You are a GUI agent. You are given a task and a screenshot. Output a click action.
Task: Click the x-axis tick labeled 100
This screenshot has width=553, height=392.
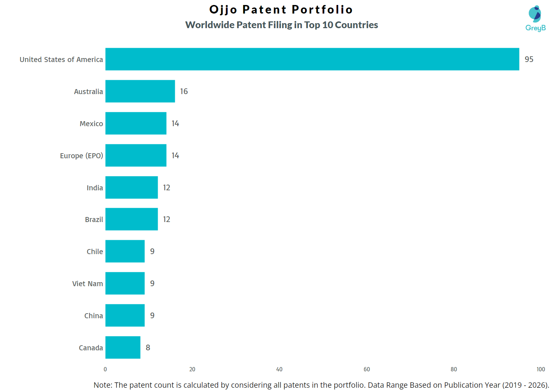541,369
